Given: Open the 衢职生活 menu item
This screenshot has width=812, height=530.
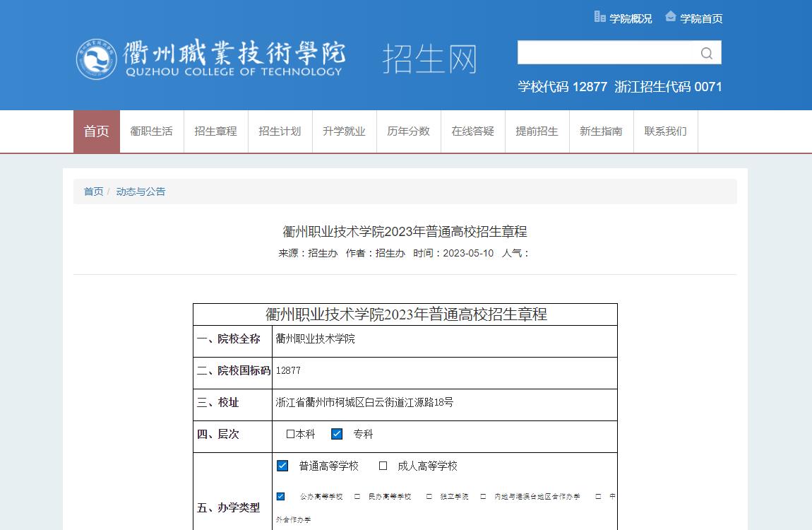Looking at the screenshot, I should (x=151, y=131).
